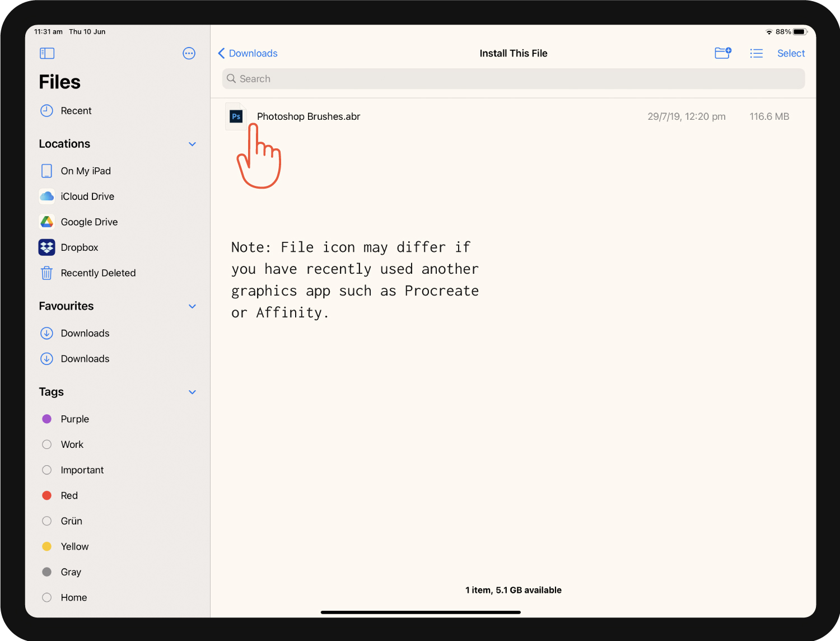Click the Dropbox logo icon

pyautogui.click(x=47, y=247)
